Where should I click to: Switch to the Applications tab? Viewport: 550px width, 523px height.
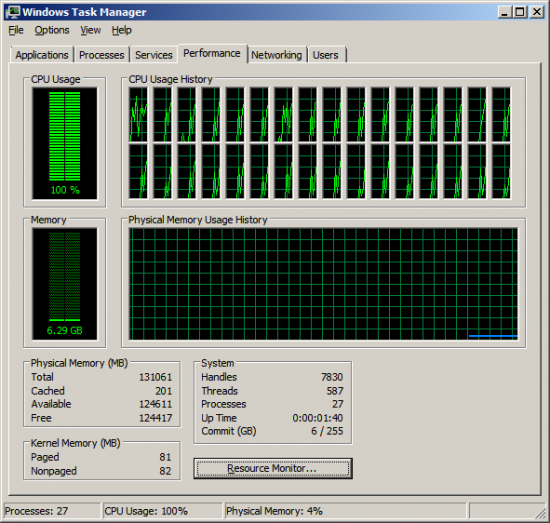click(x=42, y=55)
